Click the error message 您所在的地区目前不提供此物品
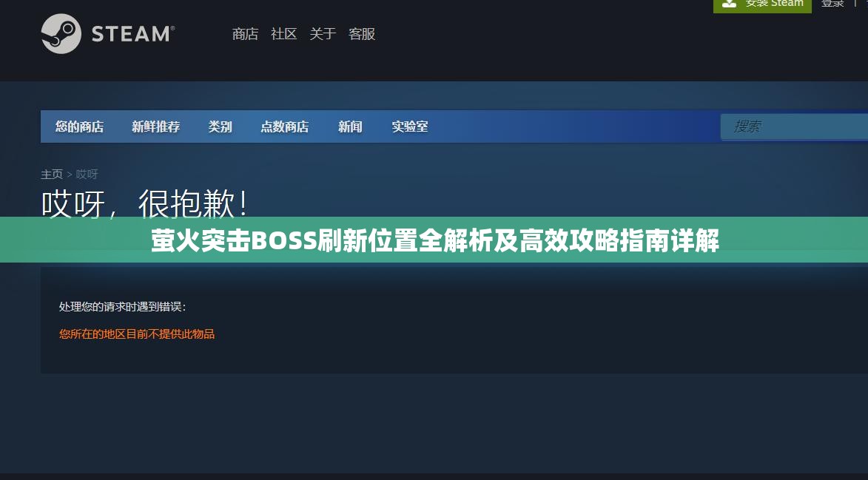 point(135,334)
